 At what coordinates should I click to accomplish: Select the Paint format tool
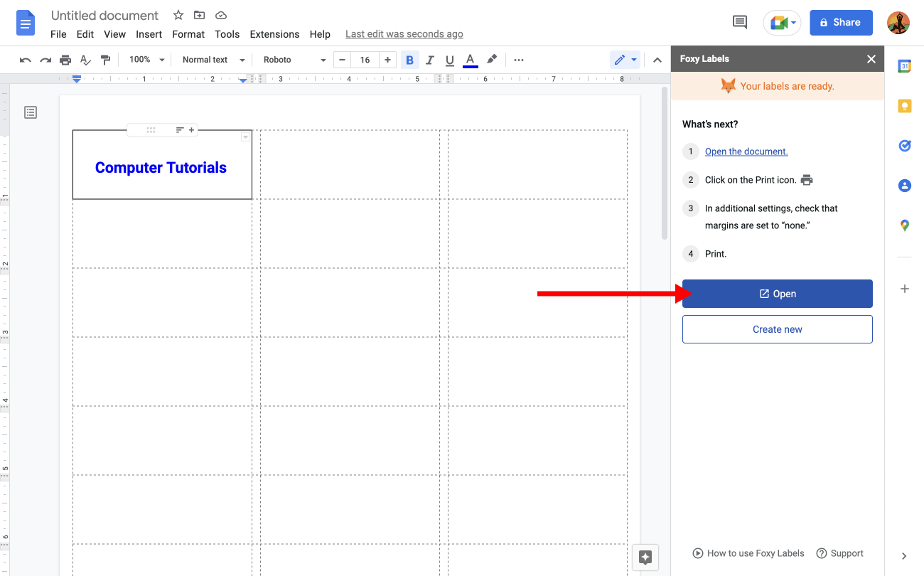105,60
